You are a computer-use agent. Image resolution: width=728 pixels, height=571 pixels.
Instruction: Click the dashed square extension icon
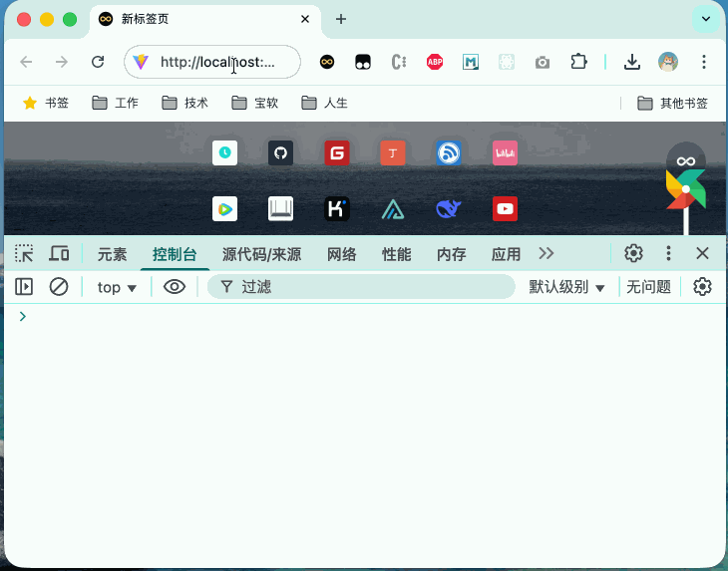tap(507, 62)
